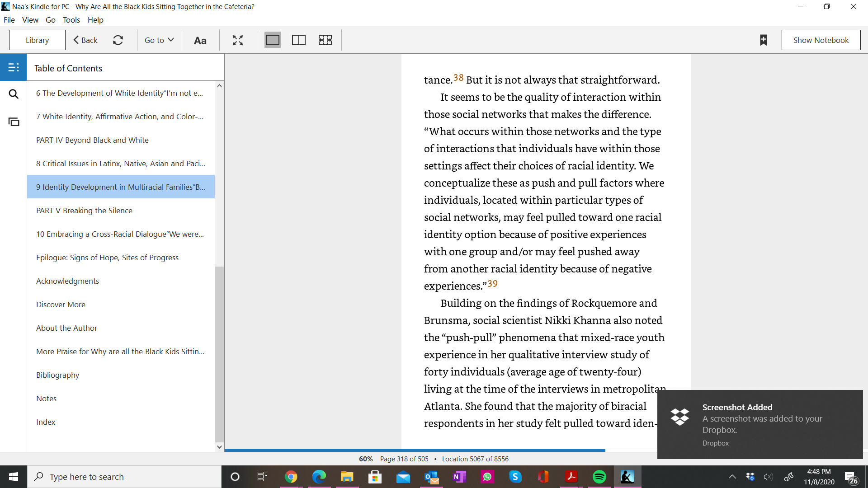Open Task View on taskbar
Image resolution: width=868 pixels, height=488 pixels.
(x=262, y=477)
